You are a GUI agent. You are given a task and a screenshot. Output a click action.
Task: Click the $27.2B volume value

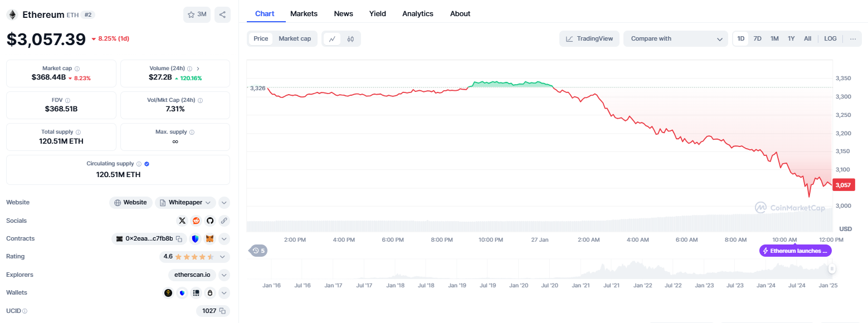(160, 77)
